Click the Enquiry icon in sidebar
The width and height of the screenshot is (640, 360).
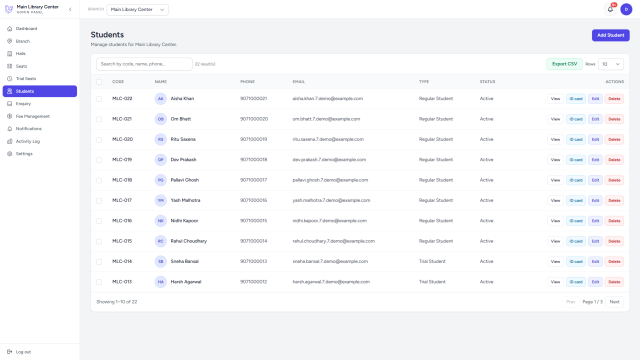10,104
